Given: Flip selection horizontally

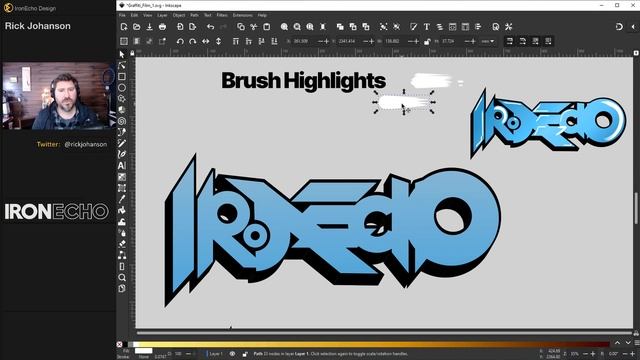Looking at the screenshot, I should 206,41.
